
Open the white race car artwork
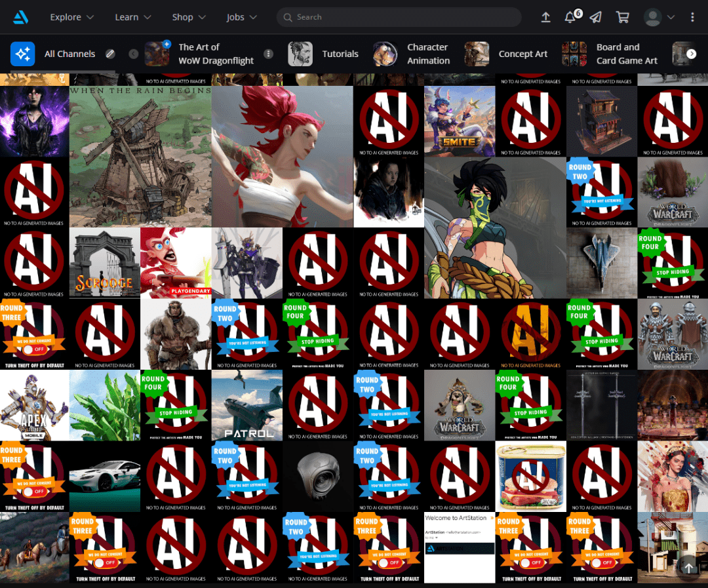coord(105,476)
